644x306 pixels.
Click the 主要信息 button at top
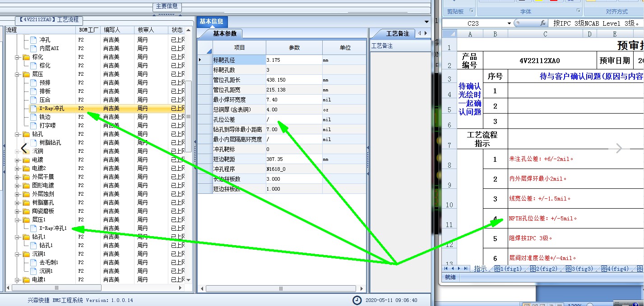(x=167, y=6)
